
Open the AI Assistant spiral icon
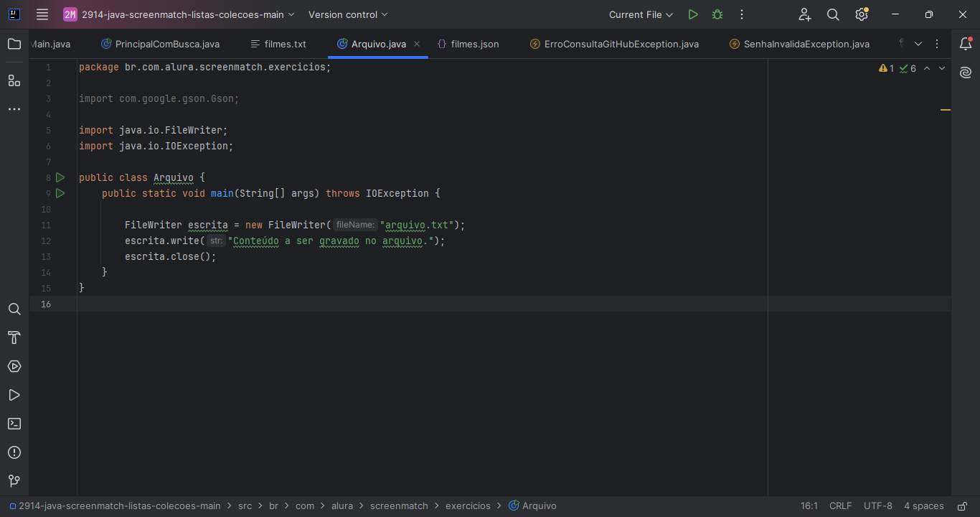tap(966, 73)
